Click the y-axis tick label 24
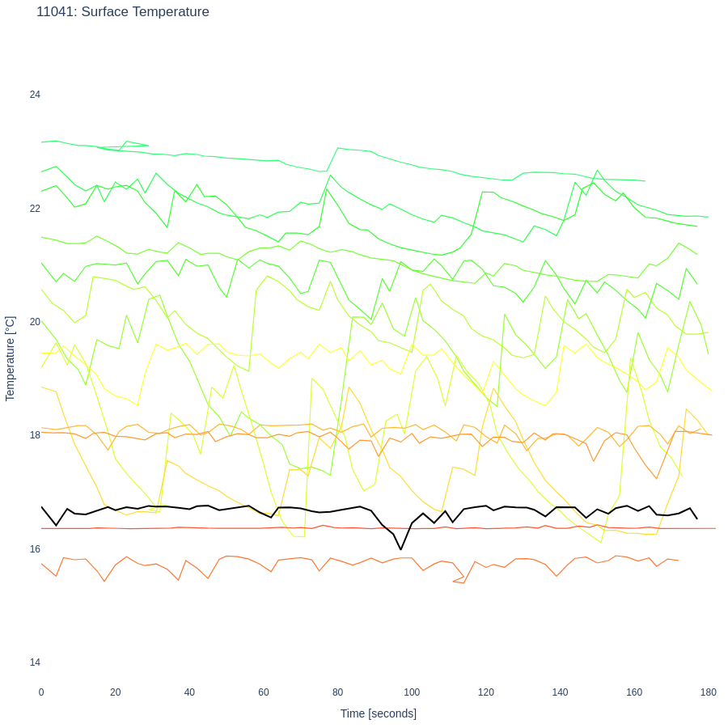 pyautogui.click(x=35, y=95)
